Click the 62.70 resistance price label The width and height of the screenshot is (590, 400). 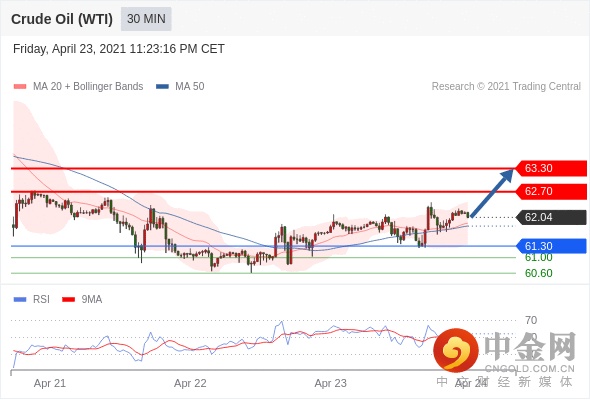550,191
